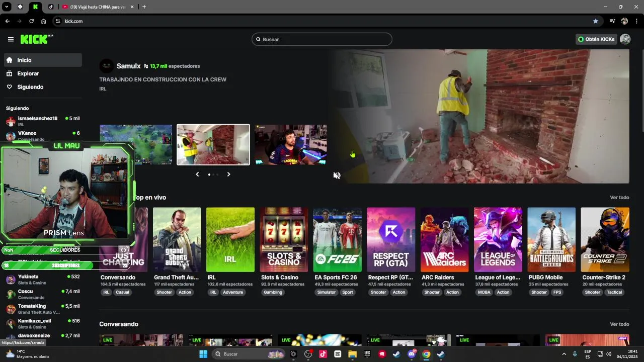Image resolution: width=644 pixels, height=362 pixels.
Task: Open Chrome media control icon
Action: [x=612, y=21]
